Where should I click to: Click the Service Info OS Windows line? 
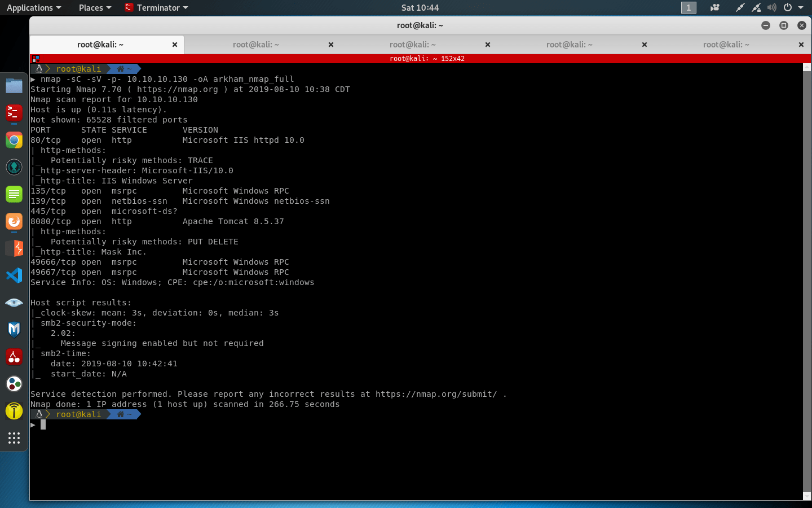click(x=173, y=282)
